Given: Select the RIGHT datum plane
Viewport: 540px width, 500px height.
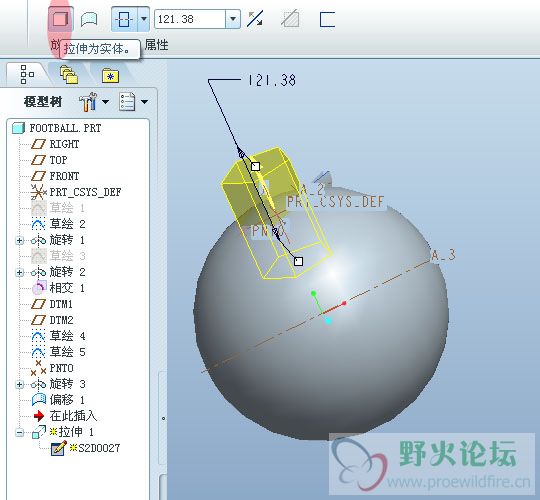Looking at the screenshot, I should (x=64, y=144).
